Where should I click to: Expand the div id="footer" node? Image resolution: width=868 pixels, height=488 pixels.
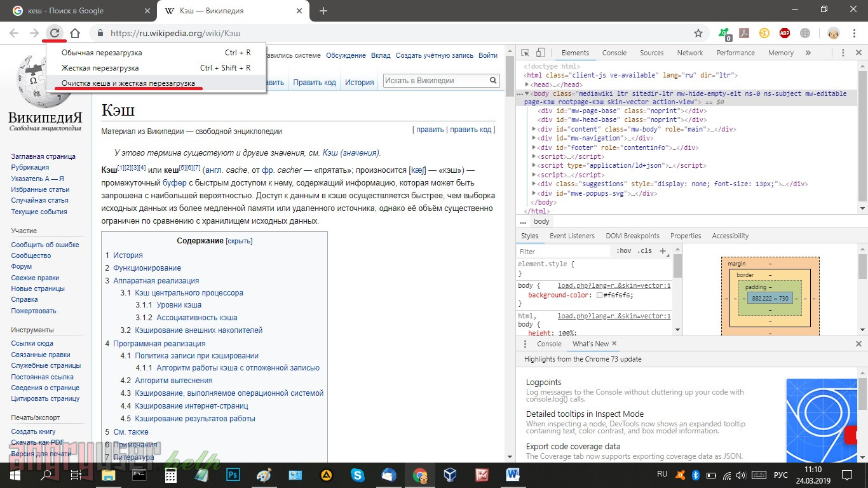[534, 147]
